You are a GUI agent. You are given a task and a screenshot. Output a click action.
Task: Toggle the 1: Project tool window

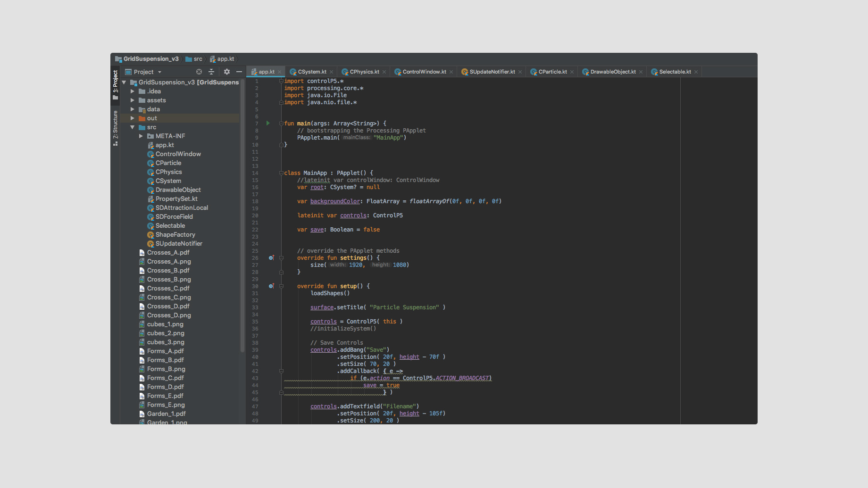(115, 84)
